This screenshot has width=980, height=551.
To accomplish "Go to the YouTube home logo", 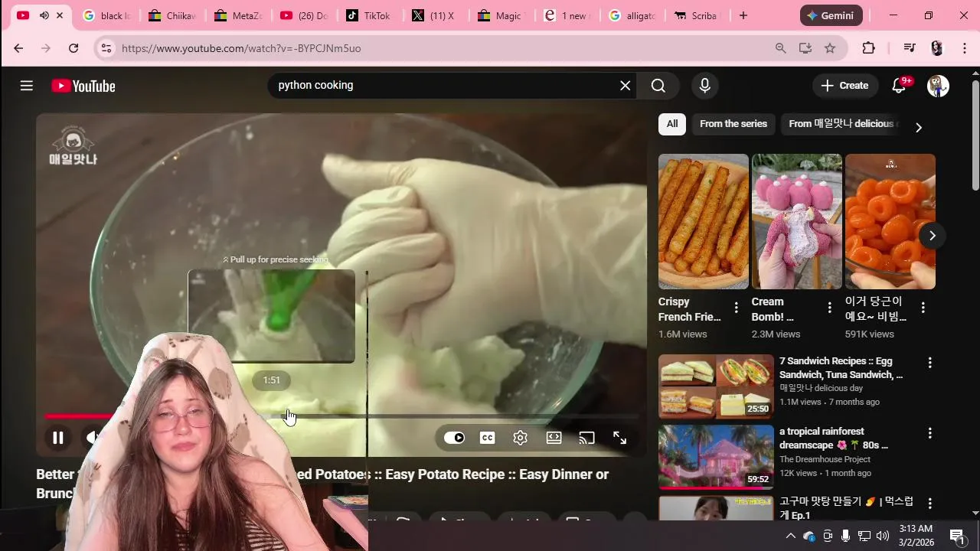I will (83, 86).
